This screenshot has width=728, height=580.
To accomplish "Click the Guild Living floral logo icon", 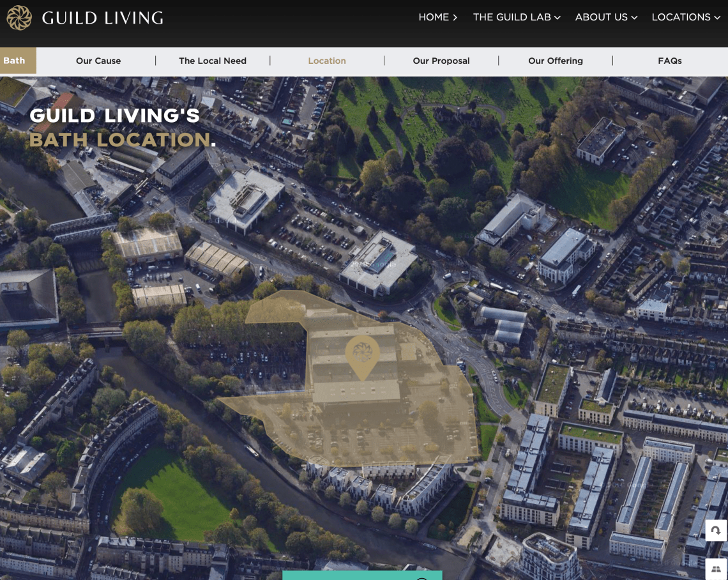I will coord(19,18).
